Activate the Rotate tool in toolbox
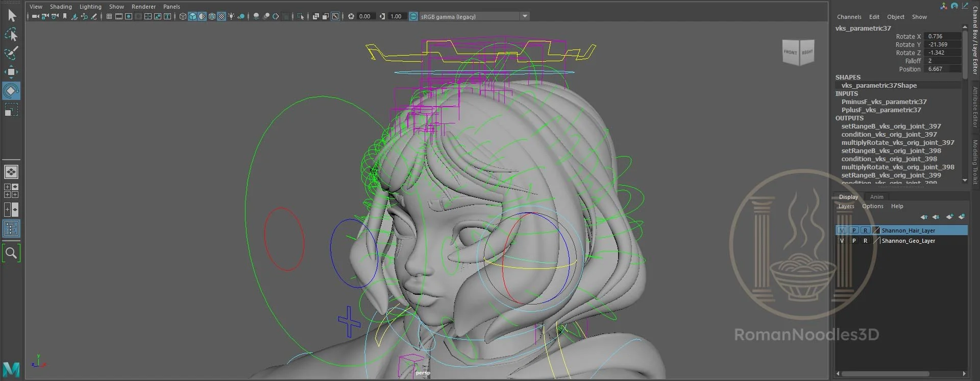980x381 pixels. [x=11, y=91]
